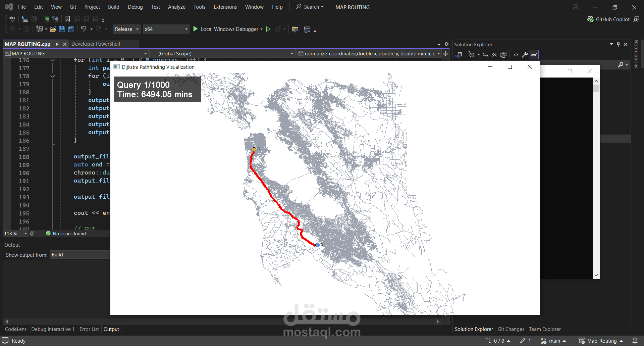Switch to Error List tab
The width and height of the screenshot is (644, 346).
[89, 329]
